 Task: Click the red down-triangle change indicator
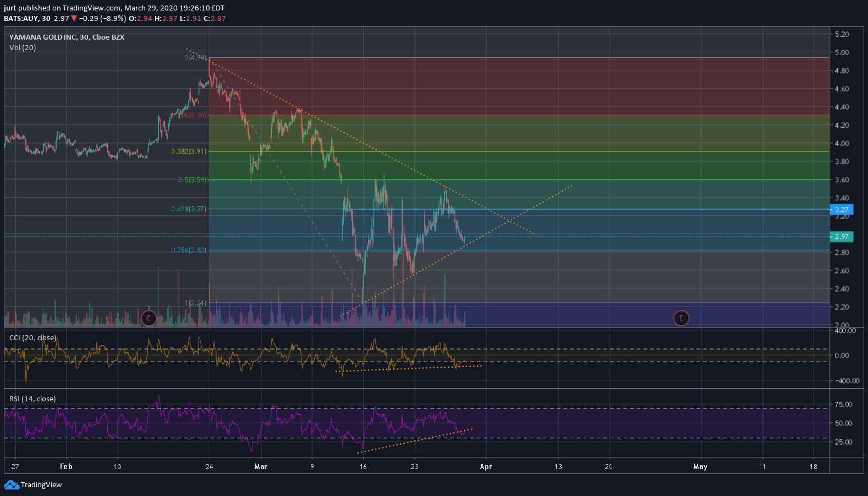(74, 19)
